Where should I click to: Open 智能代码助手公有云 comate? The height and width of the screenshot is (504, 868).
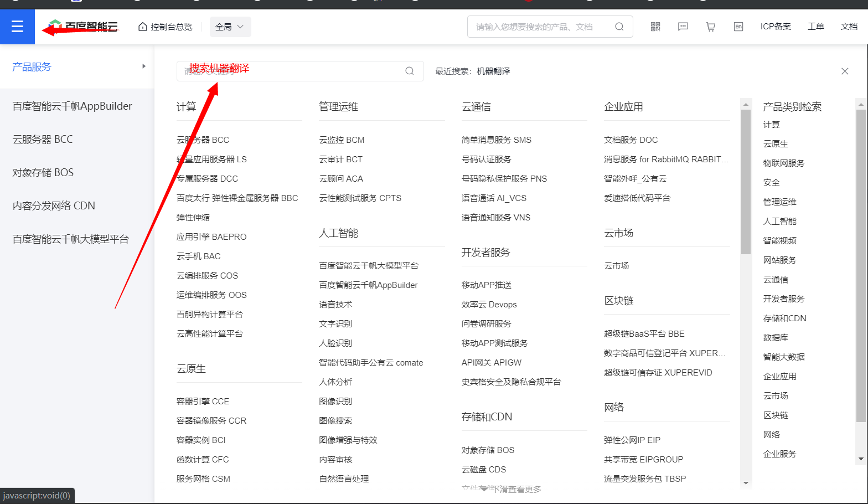point(371,362)
